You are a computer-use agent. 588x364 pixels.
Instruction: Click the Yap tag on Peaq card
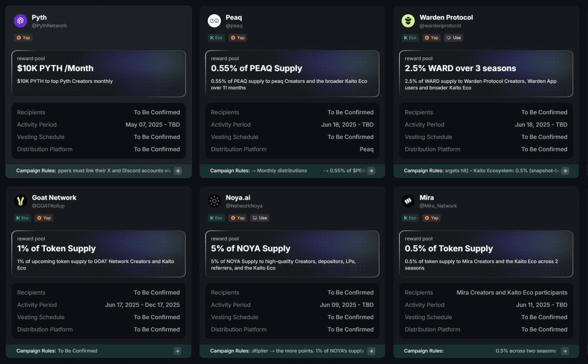(x=237, y=38)
